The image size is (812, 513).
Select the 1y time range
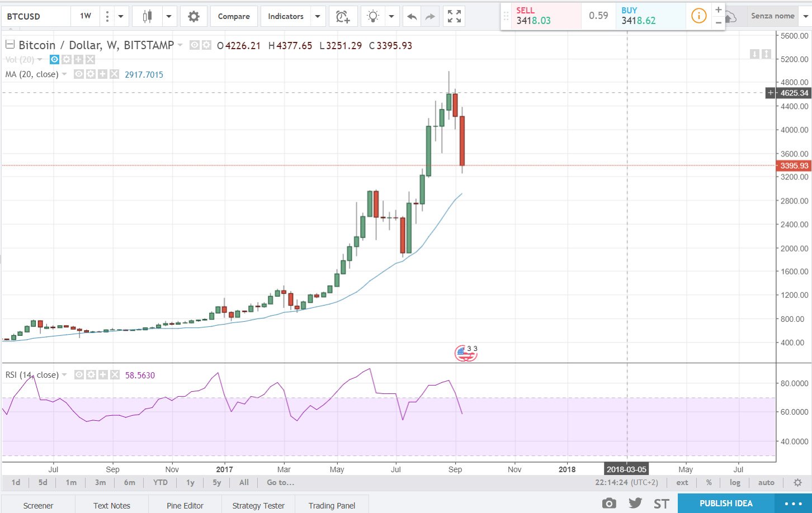(190, 482)
